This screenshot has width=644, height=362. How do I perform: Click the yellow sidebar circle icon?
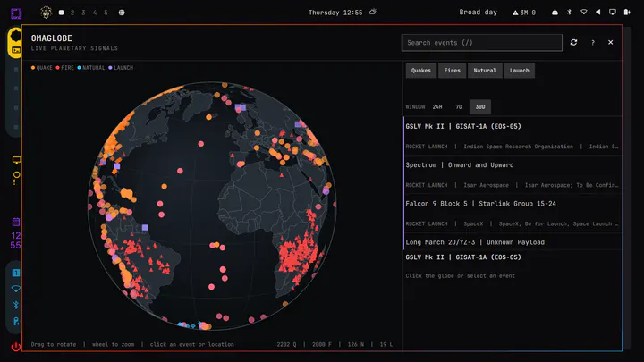click(16, 175)
